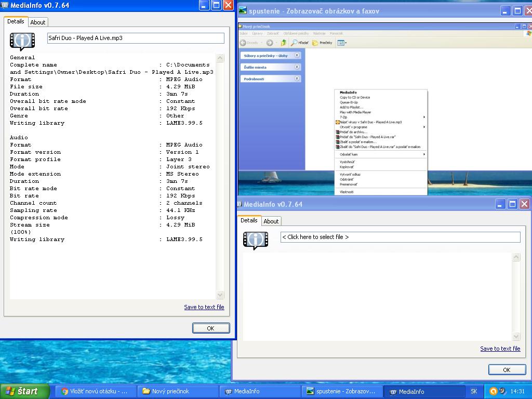Click the Priečinky folders icon in the toolbar
This screenshot has width=532, height=399.
315,43
